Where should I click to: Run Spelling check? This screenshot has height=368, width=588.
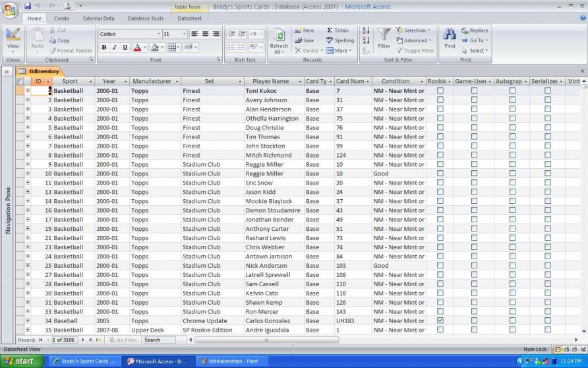[339, 40]
